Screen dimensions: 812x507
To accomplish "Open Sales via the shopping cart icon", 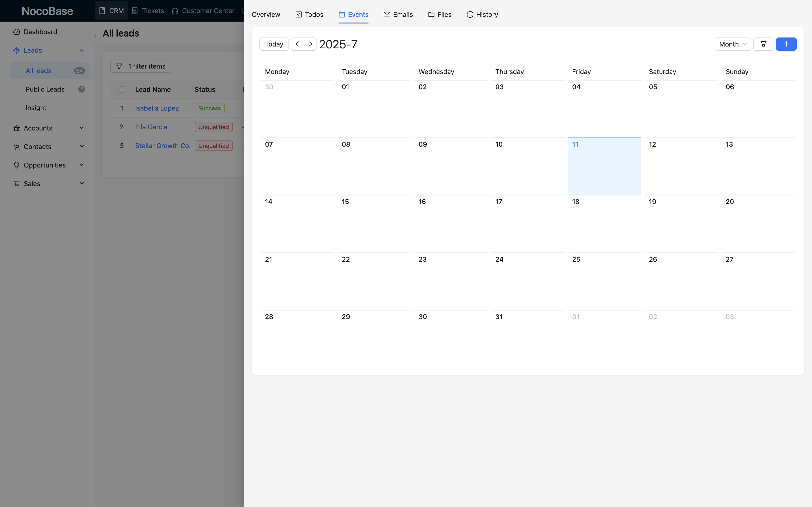I will click(x=17, y=183).
